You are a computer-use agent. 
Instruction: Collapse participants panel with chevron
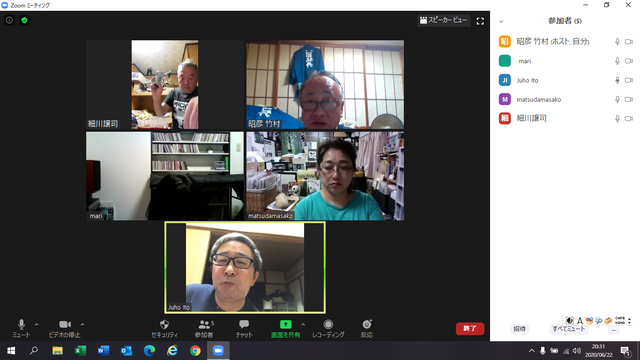(501, 21)
